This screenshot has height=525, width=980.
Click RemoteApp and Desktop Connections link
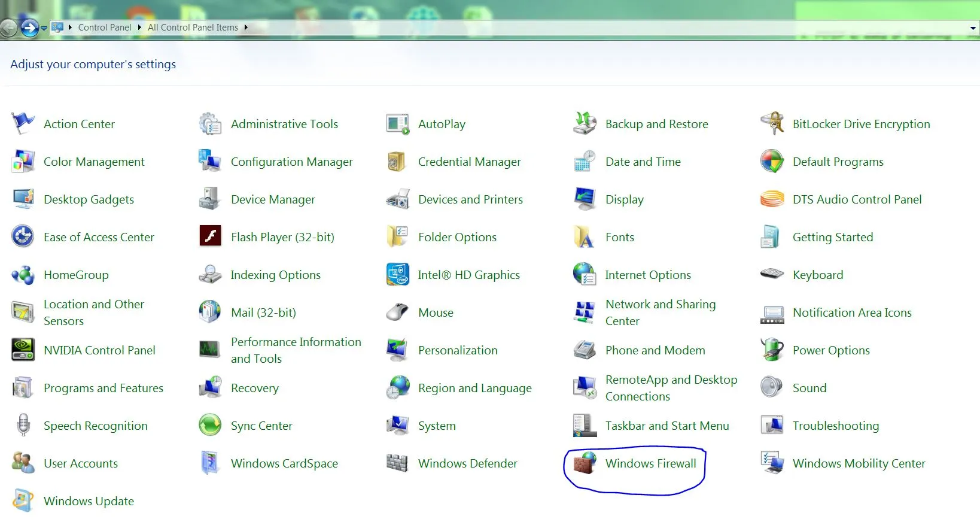[x=671, y=388]
